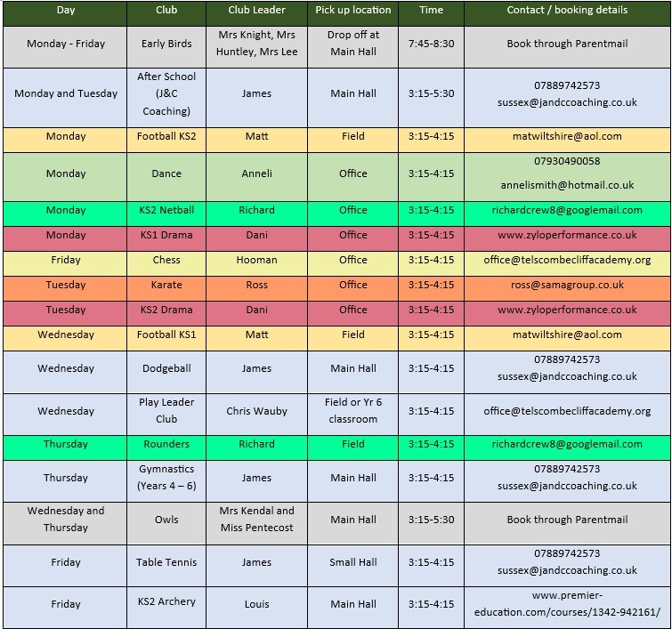Open zyloperformance.co.uk link in KS1 Drama row

click(567, 236)
